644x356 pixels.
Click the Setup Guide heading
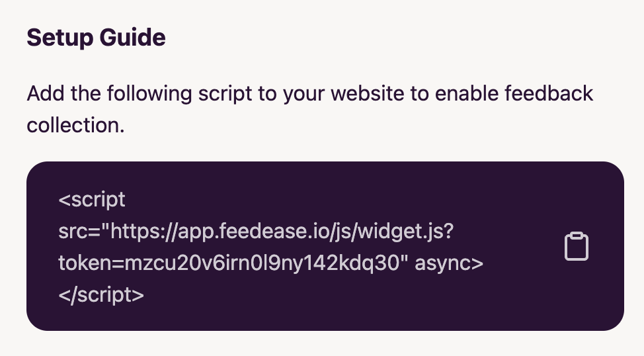tap(96, 38)
